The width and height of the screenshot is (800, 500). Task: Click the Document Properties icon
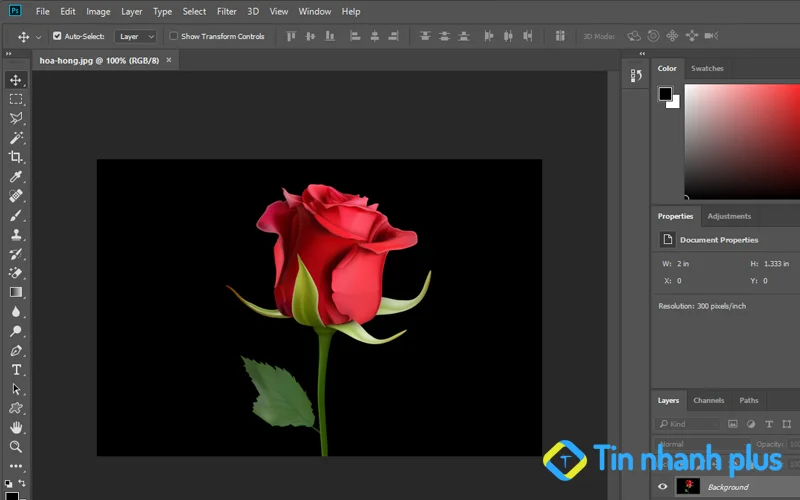pos(667,239)
